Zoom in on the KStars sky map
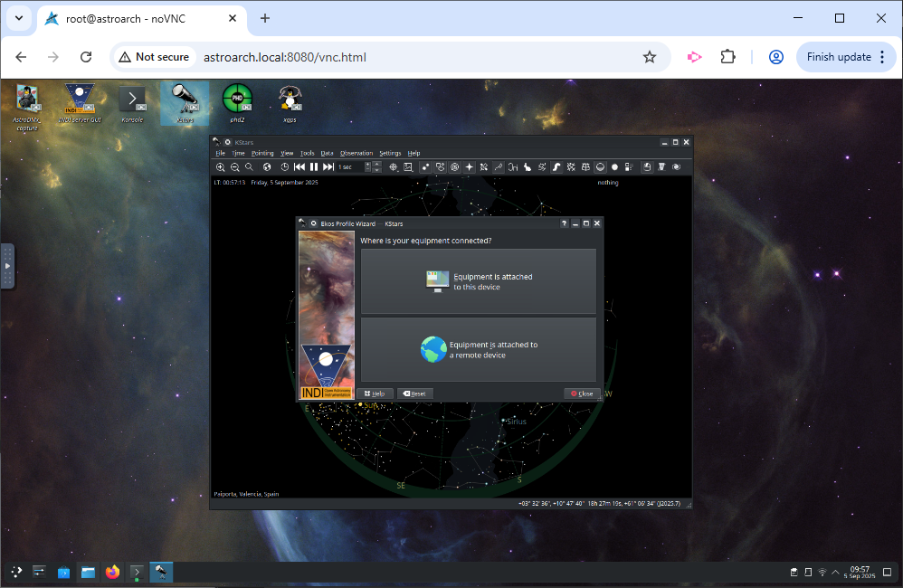 click(x=220, y=167)
